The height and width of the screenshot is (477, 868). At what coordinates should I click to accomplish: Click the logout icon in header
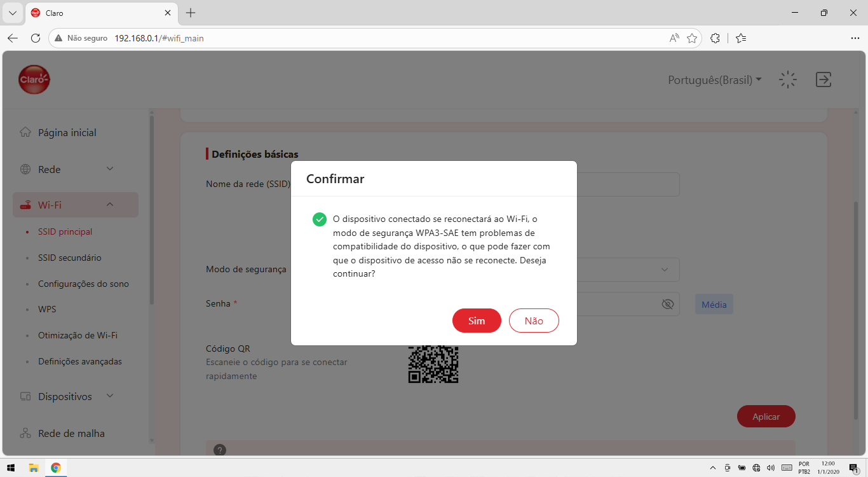tap(824, 79)
